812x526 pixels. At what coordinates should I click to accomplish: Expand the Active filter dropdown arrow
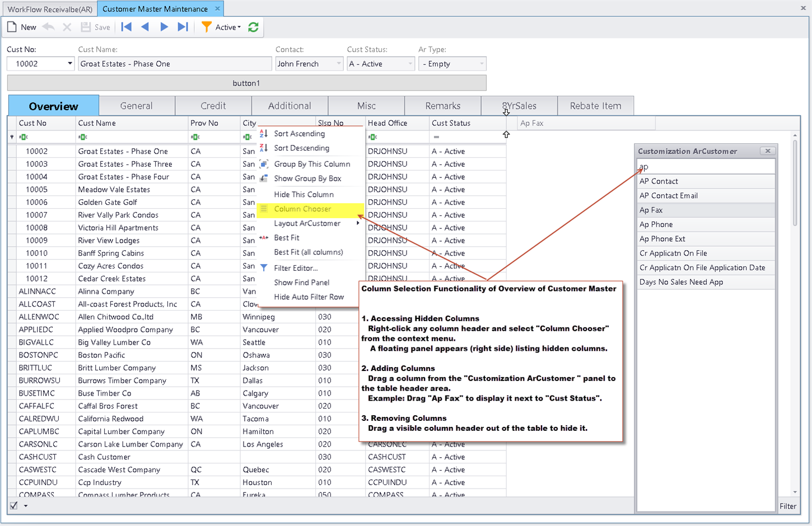click(239, 27)
